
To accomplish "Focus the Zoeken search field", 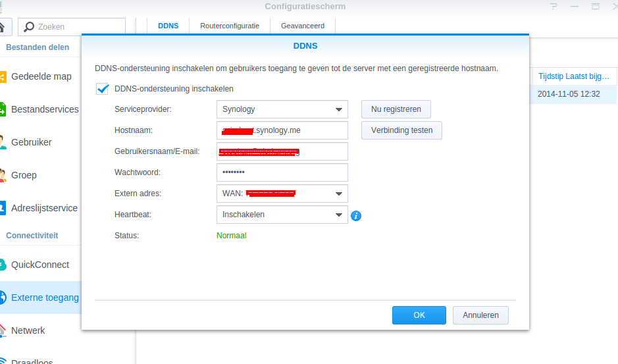I will click(x=72, y=27).
